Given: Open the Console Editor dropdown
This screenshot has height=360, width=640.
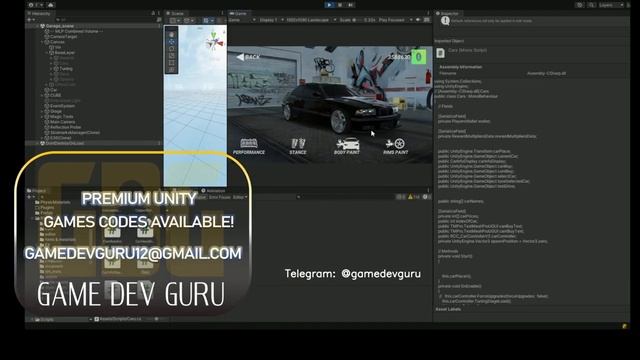Looking at the screenshot, I should click(240, 197).
